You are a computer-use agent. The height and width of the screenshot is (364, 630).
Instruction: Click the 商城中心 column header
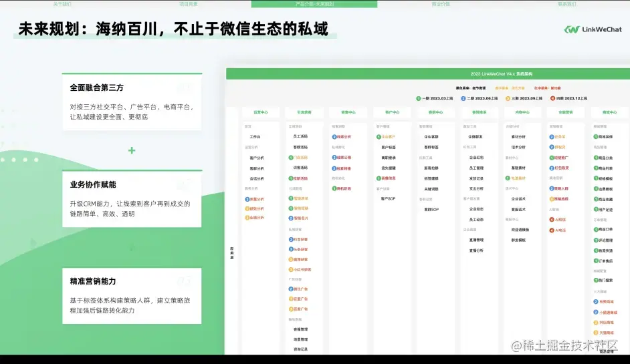pos(609,112)
